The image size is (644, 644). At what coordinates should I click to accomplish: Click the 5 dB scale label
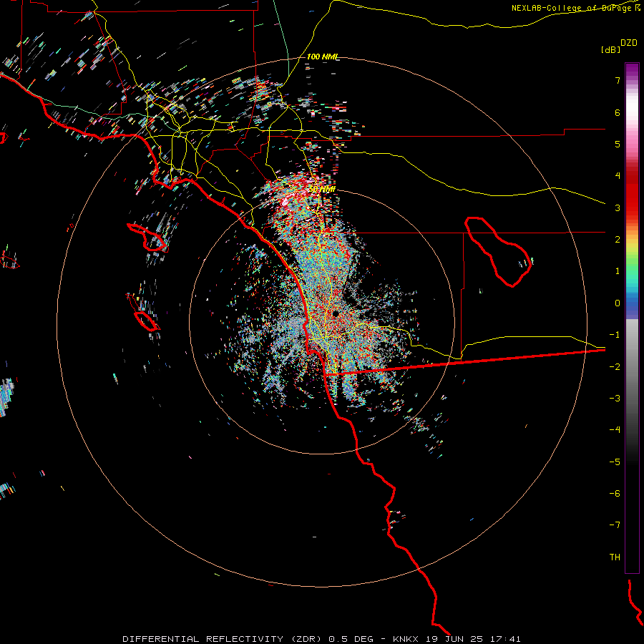[x=618, y=144]
